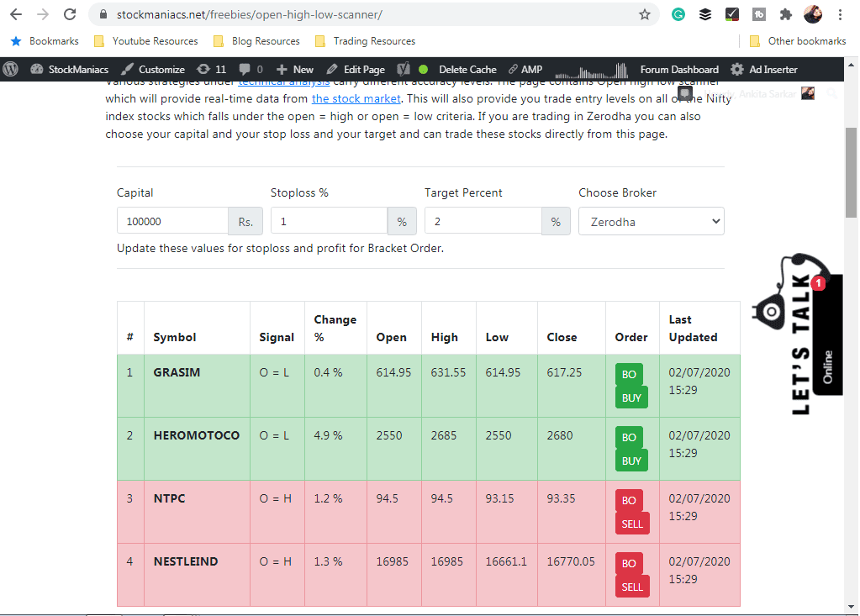Screen dimensions: 860x616
Task: Open the Yoast SEO icon
Action: 404,70
